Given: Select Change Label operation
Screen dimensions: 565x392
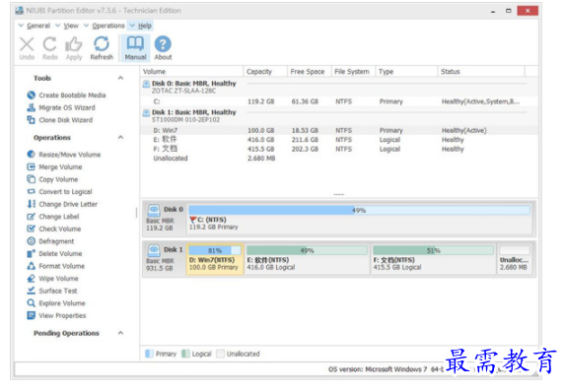Looking at the screenshot, I should 53,217.
